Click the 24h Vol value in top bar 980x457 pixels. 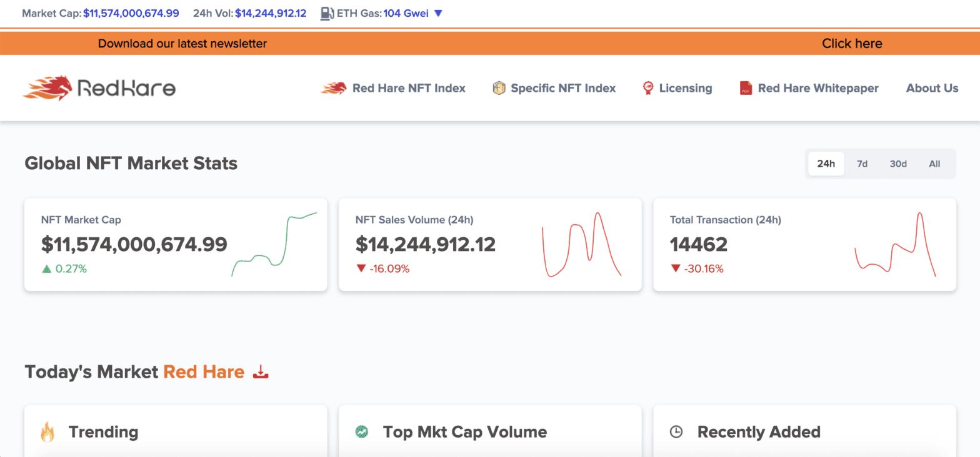coord(271,13)
